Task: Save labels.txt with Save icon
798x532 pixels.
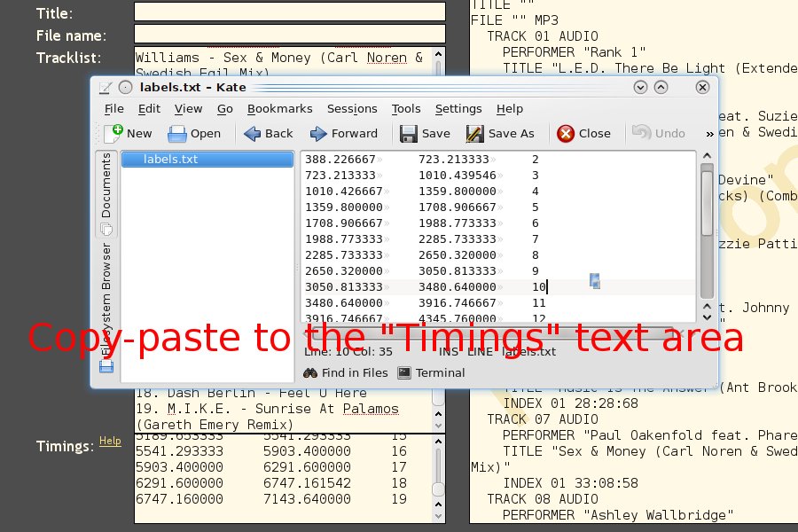Action: (x=425, y=133)
